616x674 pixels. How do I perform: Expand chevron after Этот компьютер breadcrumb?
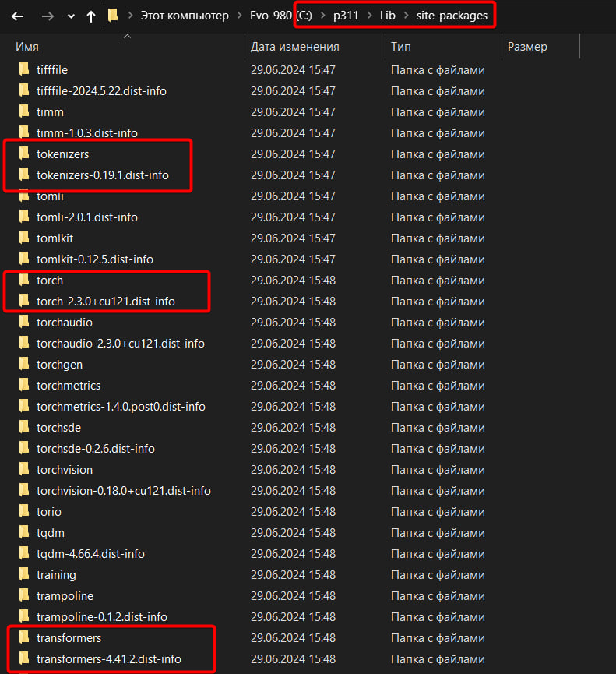click(240, 16)
